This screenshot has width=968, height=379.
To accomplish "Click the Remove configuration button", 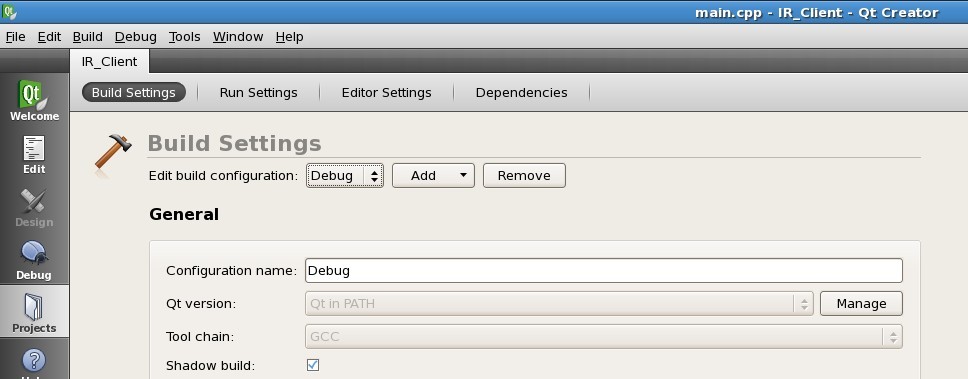I will point(524,175).
